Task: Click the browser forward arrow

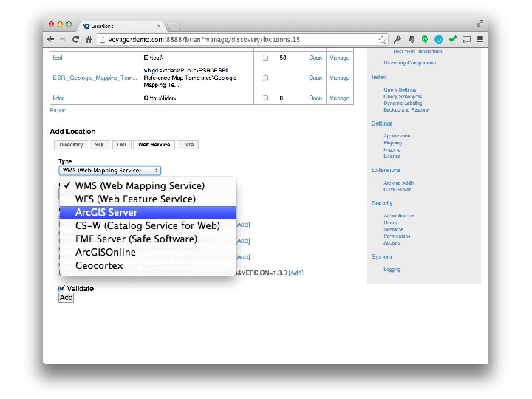Action: point(63,39)
